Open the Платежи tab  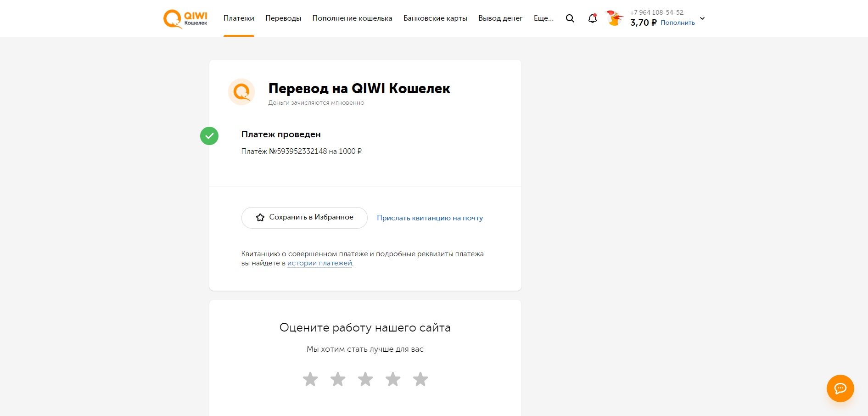click(x=239, y=18)
